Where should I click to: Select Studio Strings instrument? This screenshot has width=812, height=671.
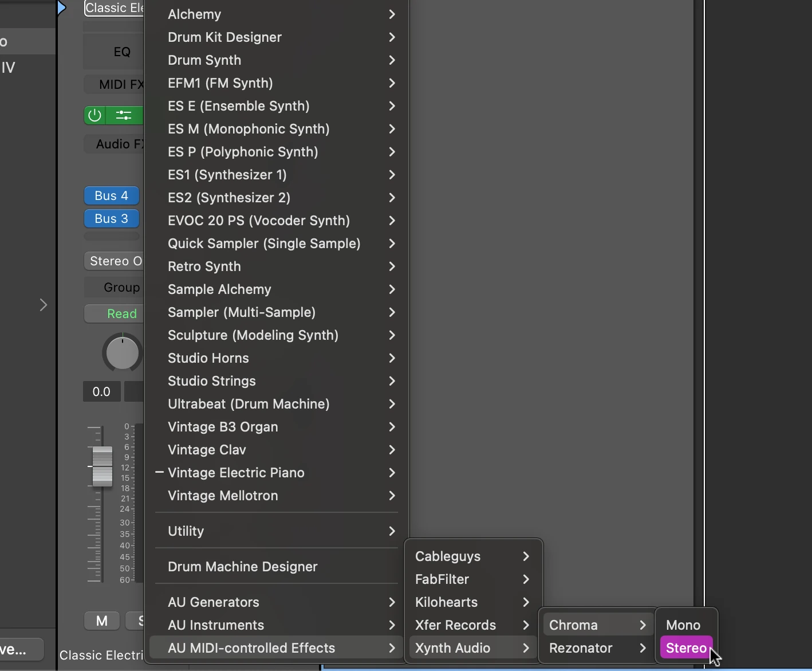pos(277,381)
